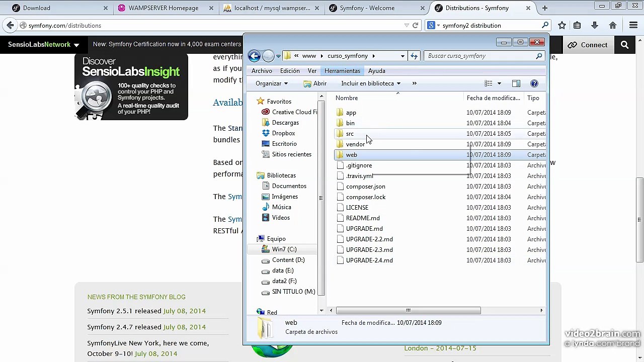Open the Explorer help question mark icon
Screen dimensions: 644x362
point(534,83)
